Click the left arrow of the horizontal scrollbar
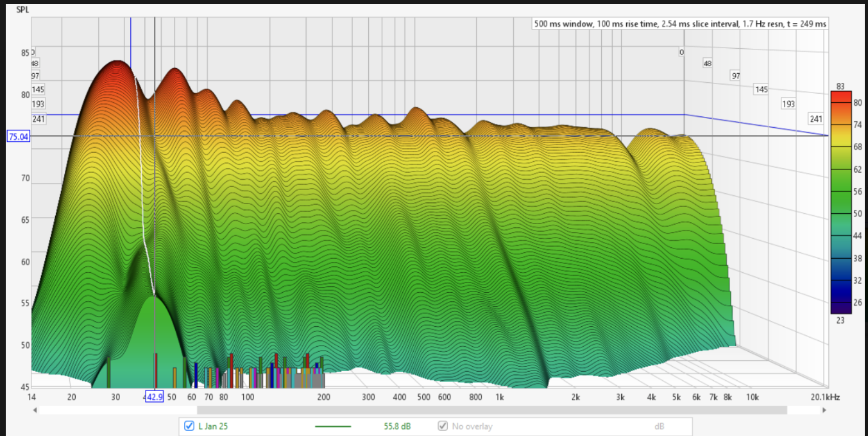 coord(36,410)
